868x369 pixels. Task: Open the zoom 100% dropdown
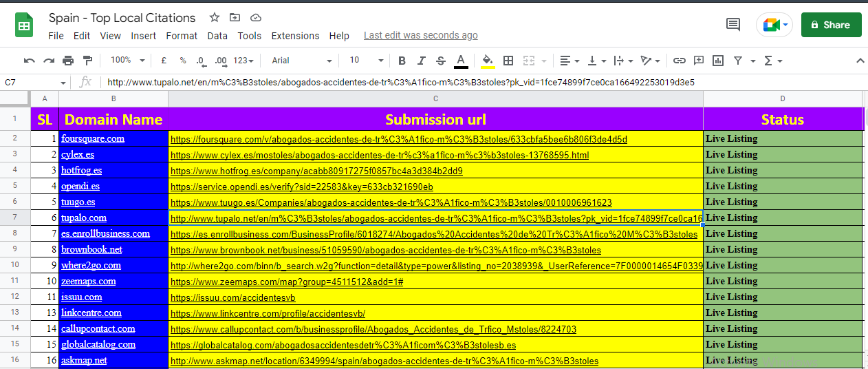click(125, 61)
